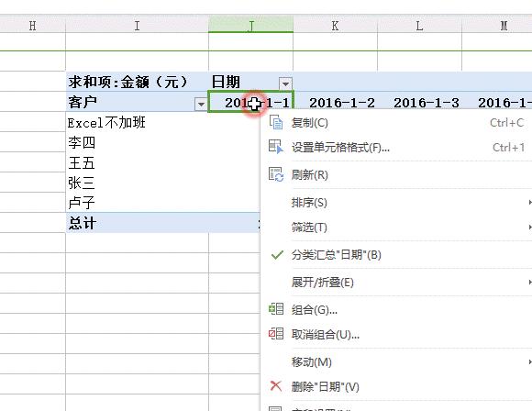Viewport: 532px width, 411px height.
Task: Expand the 展开/折叠(E) submenu
Action: click(529, 282)
